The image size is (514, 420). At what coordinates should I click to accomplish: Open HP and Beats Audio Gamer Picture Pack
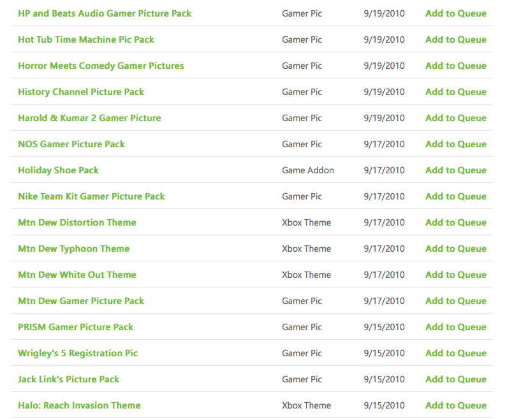[x=105, y=13]
